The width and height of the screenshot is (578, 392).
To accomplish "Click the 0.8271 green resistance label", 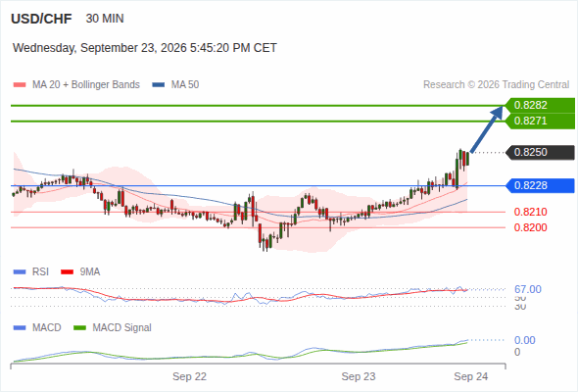I will (x=540, y=121).
